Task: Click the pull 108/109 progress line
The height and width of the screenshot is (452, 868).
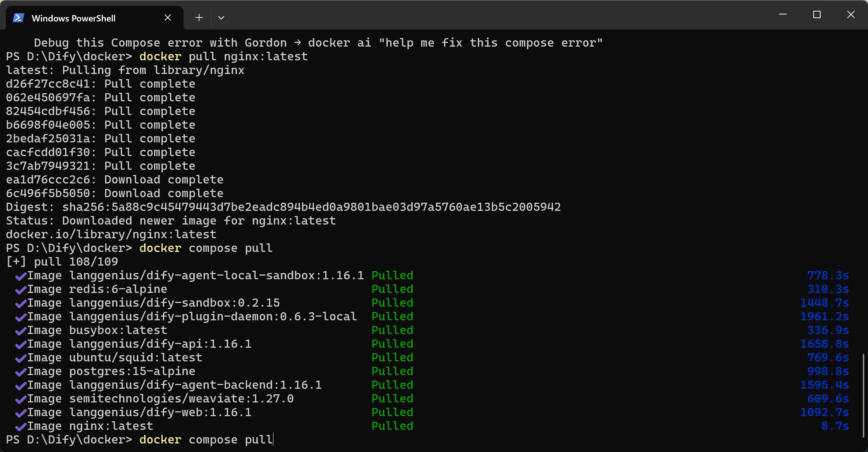Action: (62, 262)
